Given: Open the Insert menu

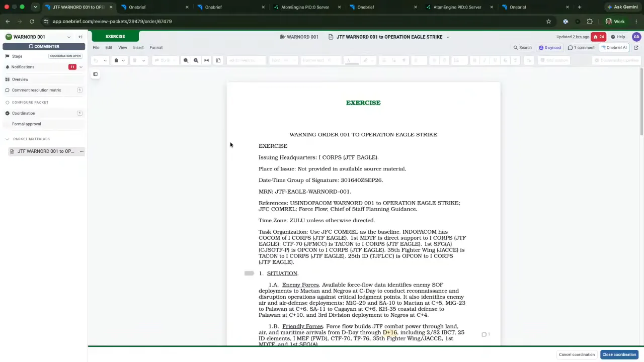Looking at the screenshot, I should (138, 48).
